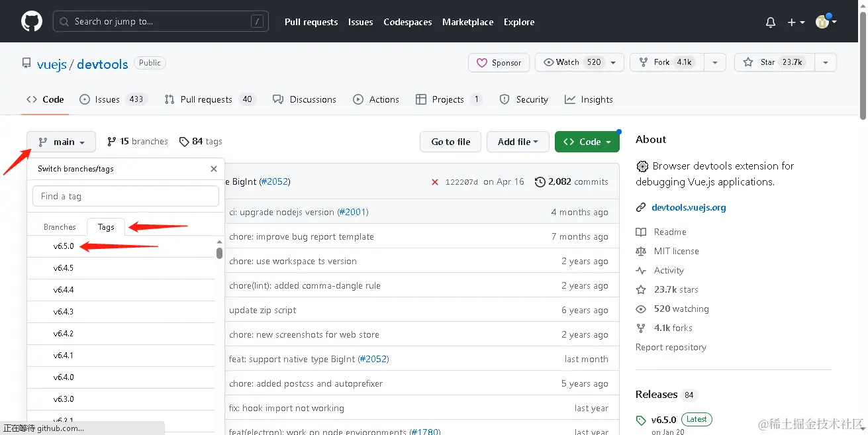Select tag v6.4.3
868x435 pixels.
coord(121,312)
